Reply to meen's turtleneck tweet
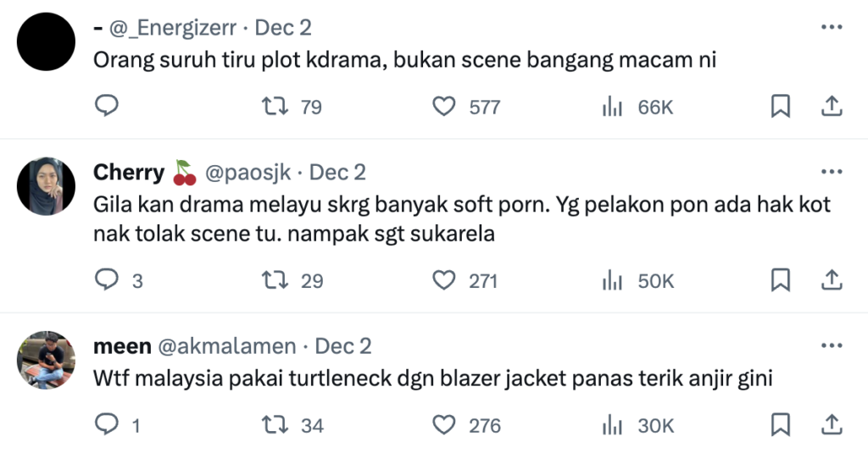The width and height of the screenshot is (868, 453). point(106,425)
